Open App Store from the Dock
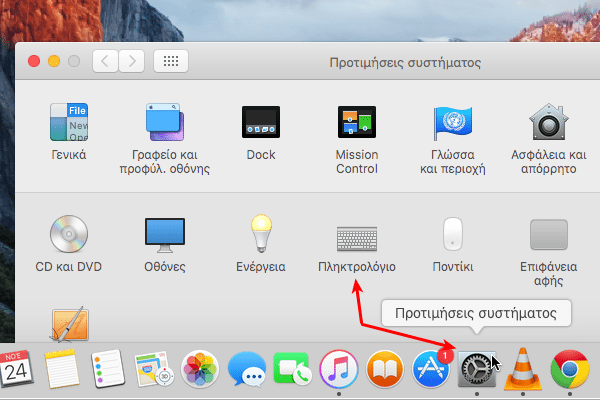This screenshot has height=400, width=600. 431,369
